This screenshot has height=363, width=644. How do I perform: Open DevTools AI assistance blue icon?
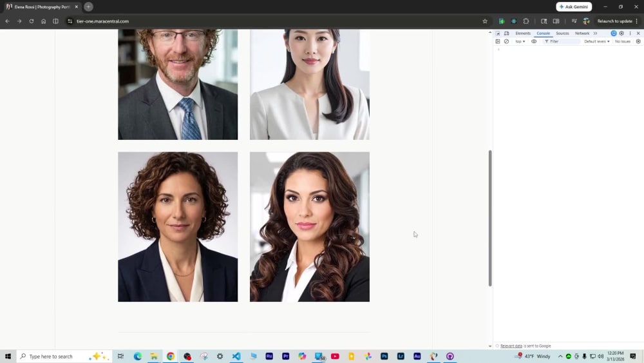(x=614, y=34)
